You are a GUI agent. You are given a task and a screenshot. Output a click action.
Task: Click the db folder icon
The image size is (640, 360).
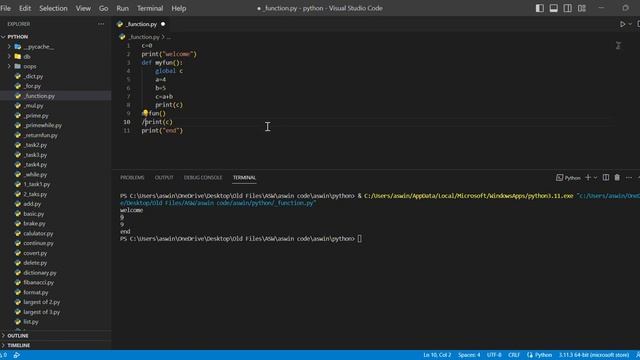click(18, 56)
